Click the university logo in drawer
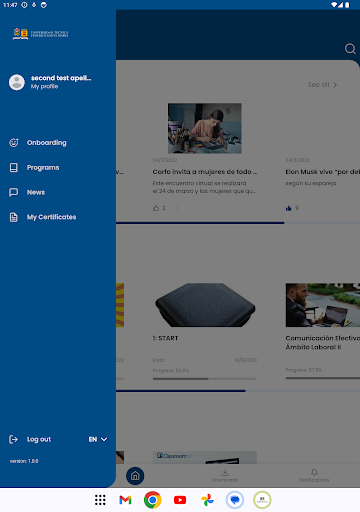The height and width of the screenshot is (512, 360). pyautogui.click(x=40, y=34)
